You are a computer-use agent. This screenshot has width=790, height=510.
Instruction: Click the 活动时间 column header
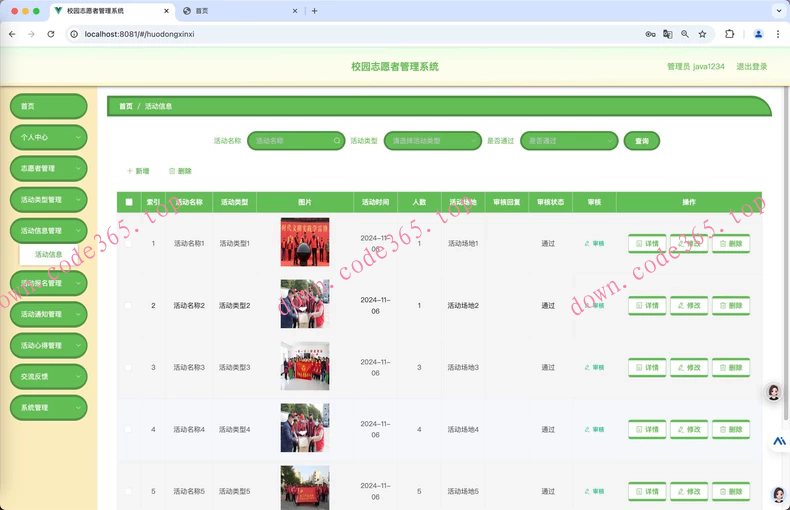tap(375, 202)
